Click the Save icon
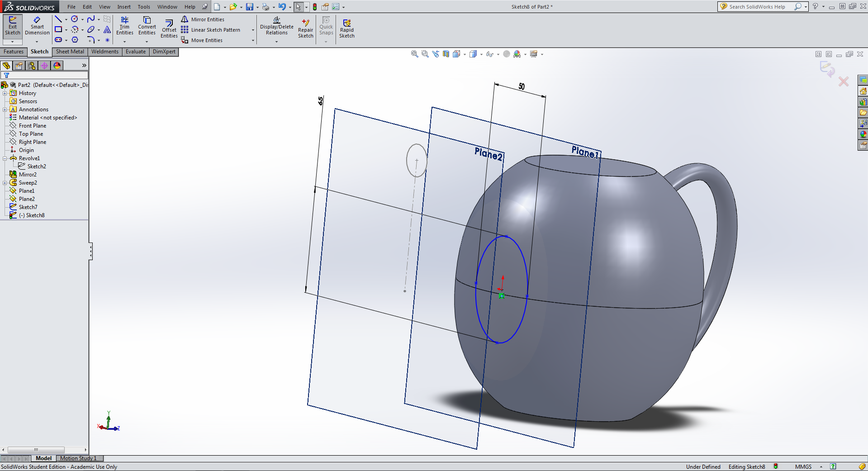 point(249,7)
